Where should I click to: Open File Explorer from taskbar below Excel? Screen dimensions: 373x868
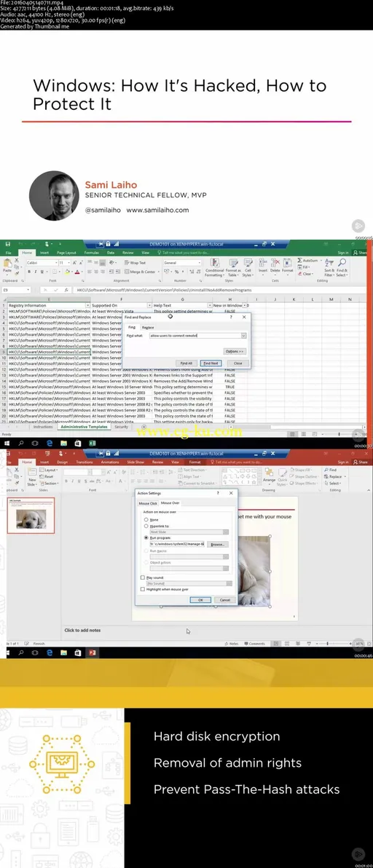[x=63, y=443]
